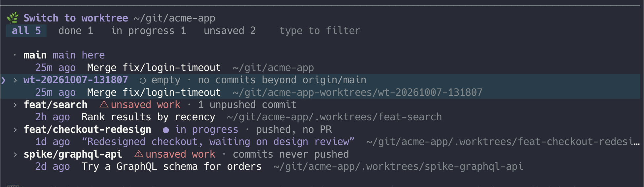The height and width of the screenshot is (187, 644).
Task: Select the spike/graphql-api worktree name
Action: click(x=73, y=154)
